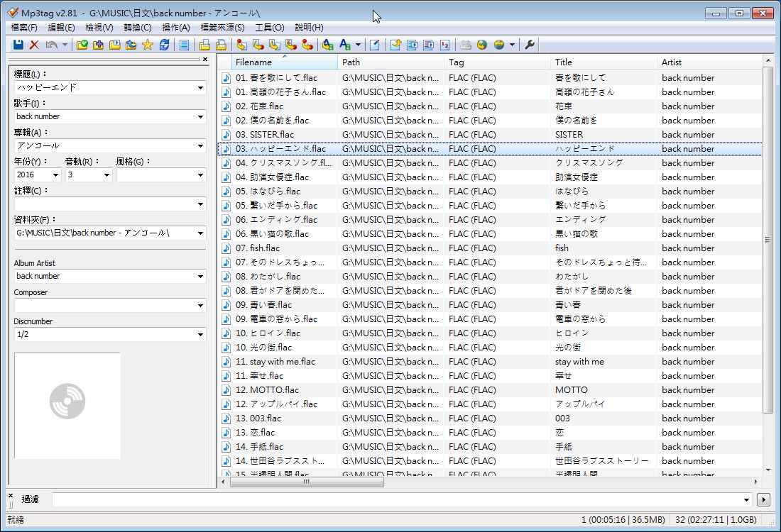Open Options with the wrench icon
The width and height of the screenshot is (781, 532).
coord(530,45)
